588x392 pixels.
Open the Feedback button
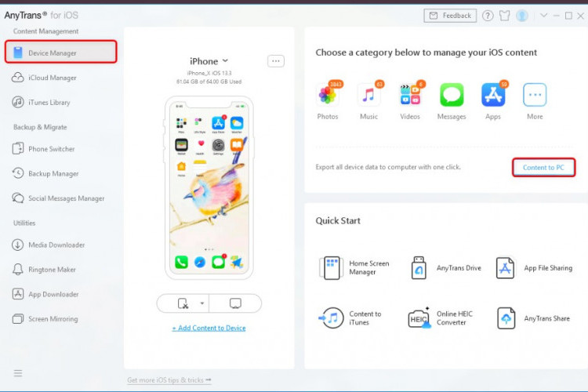(x=450, y=15)
